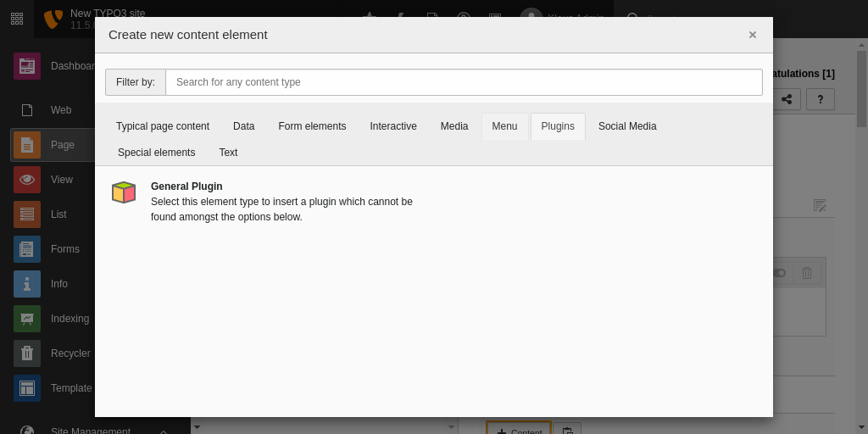Click the paste clipboard icon near Content button
Image resolution: width=868 pixels, height=434 pixels.
[x=567, y=431]
